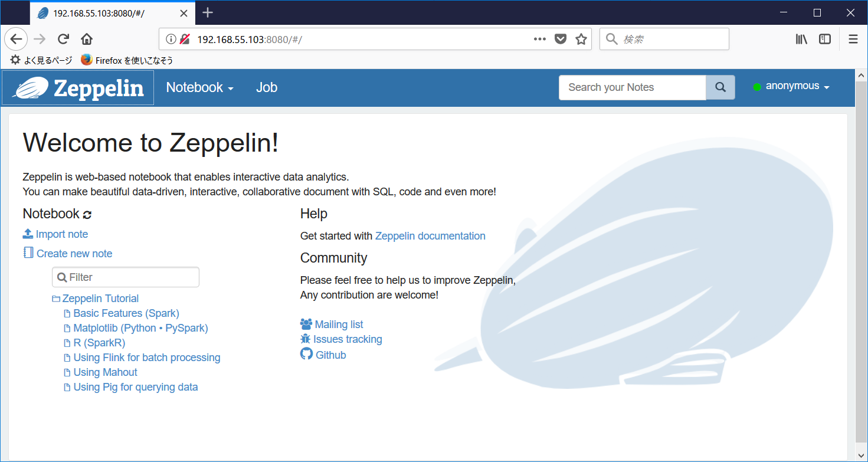This screenshot has height=462, width=868.
Task: Click the Mailing list people icon
Action: click(306, 323)
